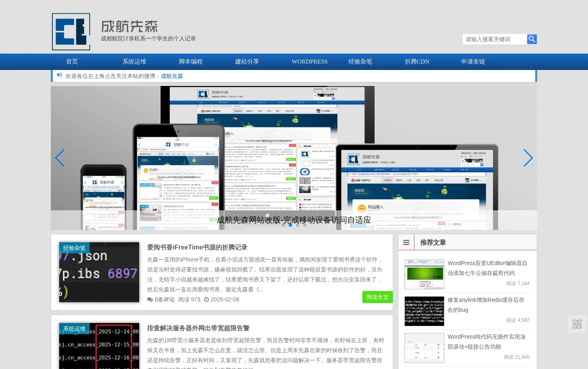Click the anylink Redis code thumbnail
Screen dimensions: 588x369
(424, 311)
